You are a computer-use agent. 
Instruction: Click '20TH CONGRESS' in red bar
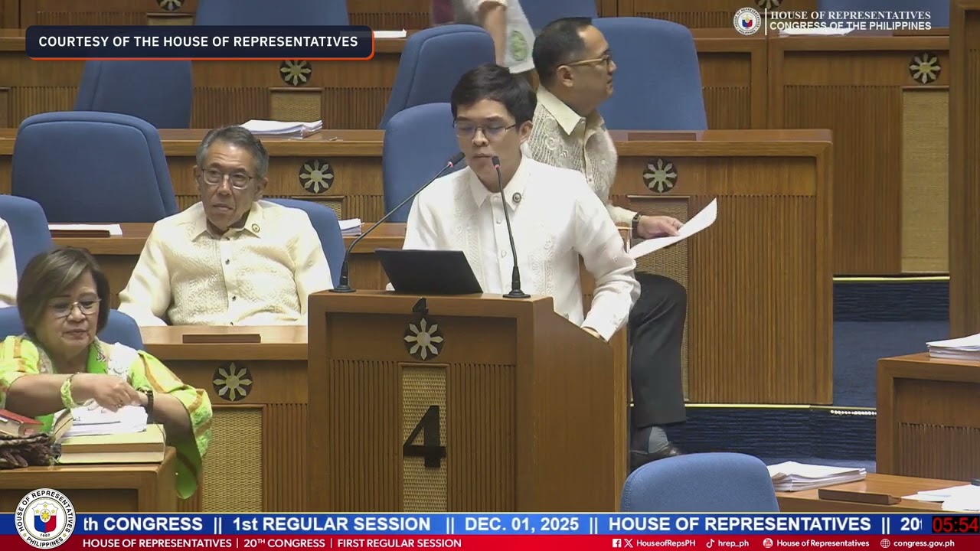pos(285,543)
